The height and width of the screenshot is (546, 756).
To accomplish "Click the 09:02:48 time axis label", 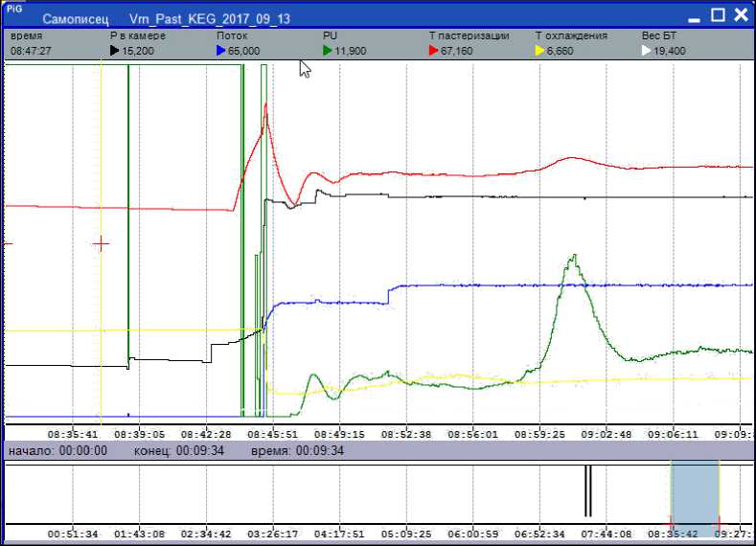I will click(607, 434).
